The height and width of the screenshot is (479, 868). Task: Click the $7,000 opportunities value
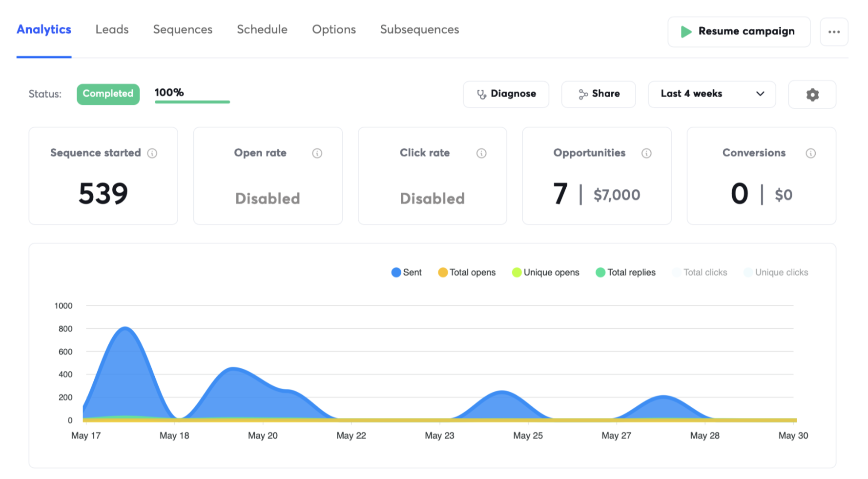point(617,195)
